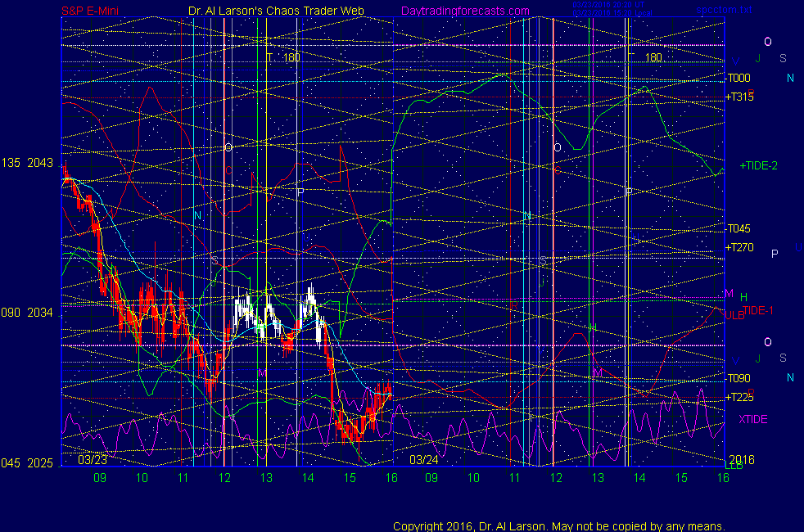Click the red 'ULB' band label
This screenshot has width=804, height=532.
[734, 316]
